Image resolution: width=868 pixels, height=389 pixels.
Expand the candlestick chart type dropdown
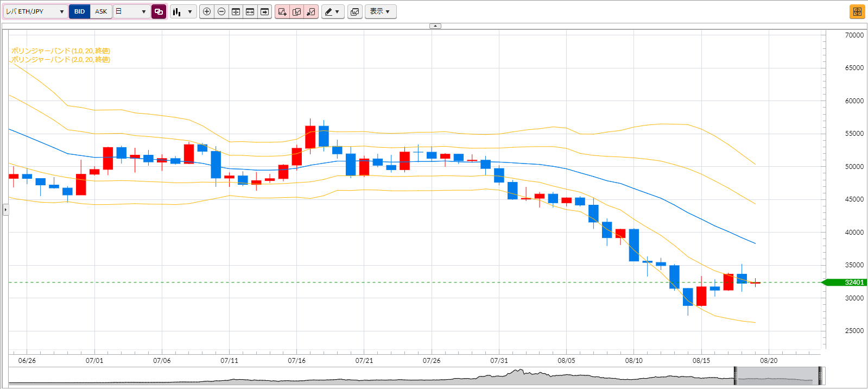point(183,11)
